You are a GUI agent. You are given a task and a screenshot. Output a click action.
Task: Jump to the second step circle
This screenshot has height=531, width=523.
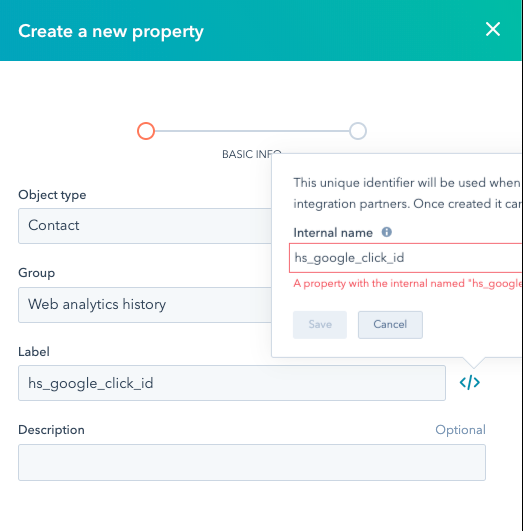pos(358,131)
